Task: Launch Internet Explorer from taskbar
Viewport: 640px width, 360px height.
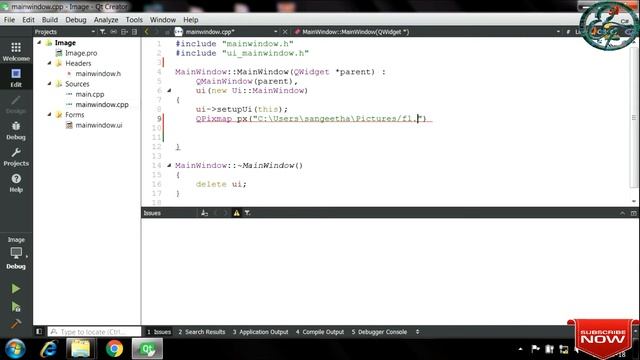Action: pos(49,349)
